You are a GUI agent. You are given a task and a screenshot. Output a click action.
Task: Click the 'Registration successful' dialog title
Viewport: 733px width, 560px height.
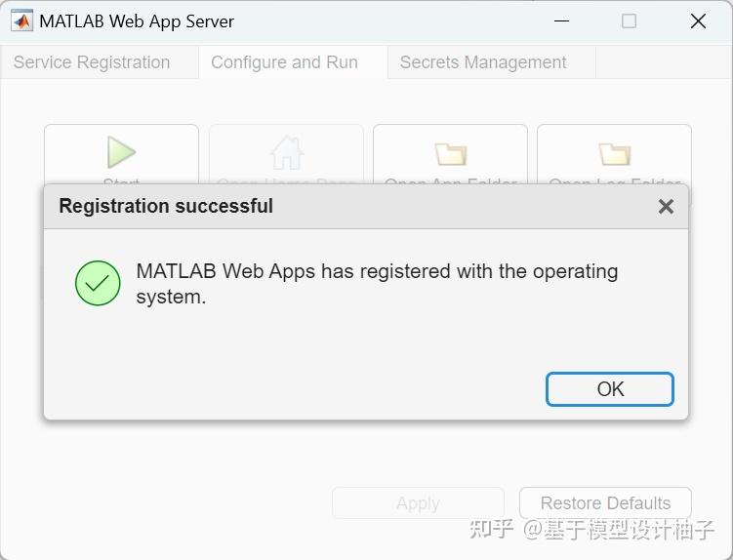click(x=166, y=206)
